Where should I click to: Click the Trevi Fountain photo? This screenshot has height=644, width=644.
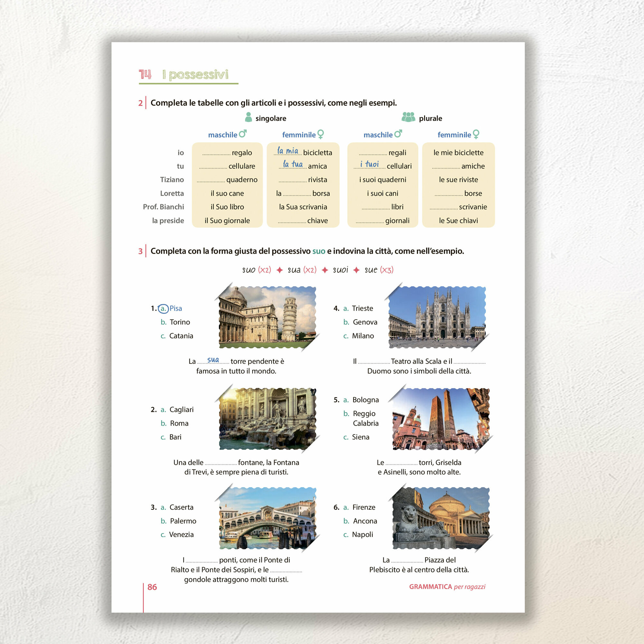pyautogui.click(x=267, y=418)
